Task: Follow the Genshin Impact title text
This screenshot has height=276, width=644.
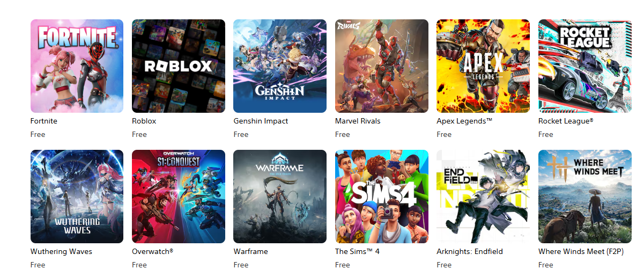Action: click(261, 121)
